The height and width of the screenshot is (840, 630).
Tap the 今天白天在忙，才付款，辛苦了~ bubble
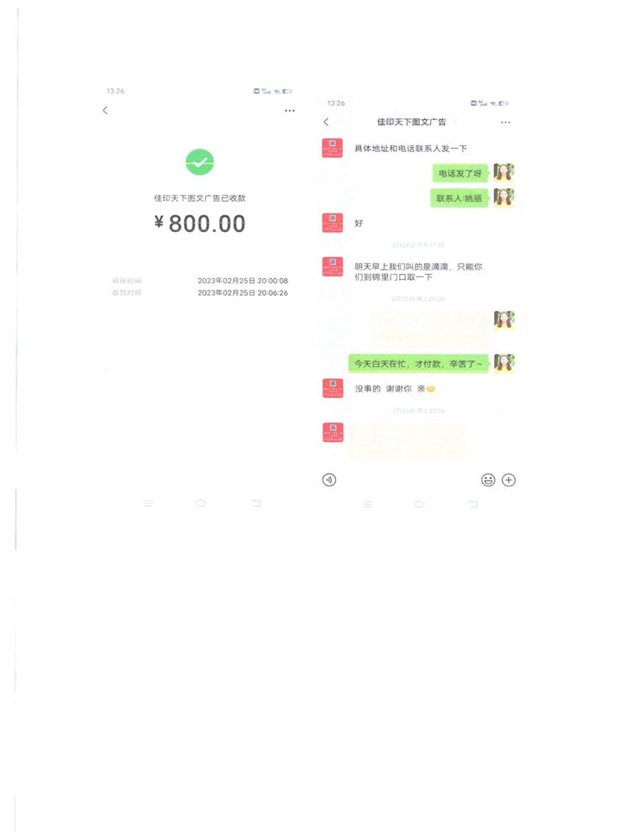[418, 364]
